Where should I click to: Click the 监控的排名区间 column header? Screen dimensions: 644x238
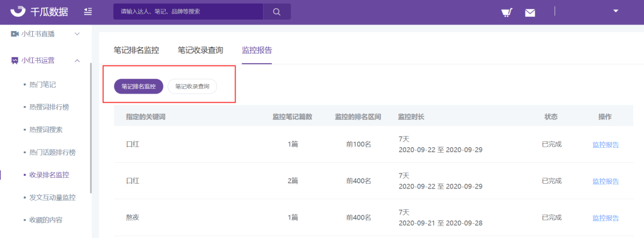pyautogui.click(x=358, y=117)
